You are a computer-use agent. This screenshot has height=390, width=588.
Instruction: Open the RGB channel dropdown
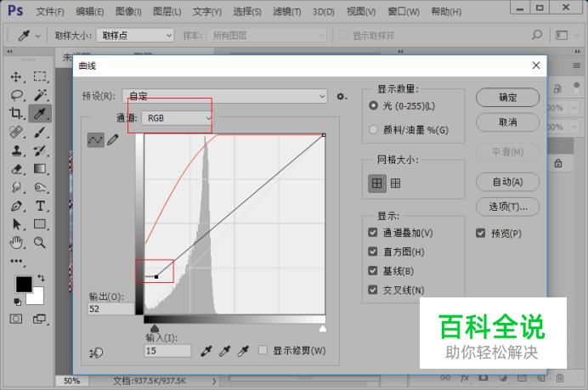click(177, 118)
